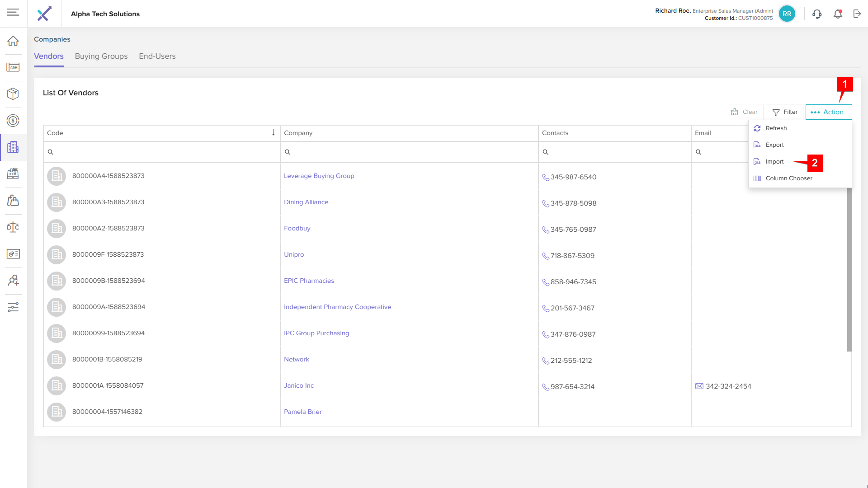
Task: Open the notifications bell icon
Action: click(838, 14)
